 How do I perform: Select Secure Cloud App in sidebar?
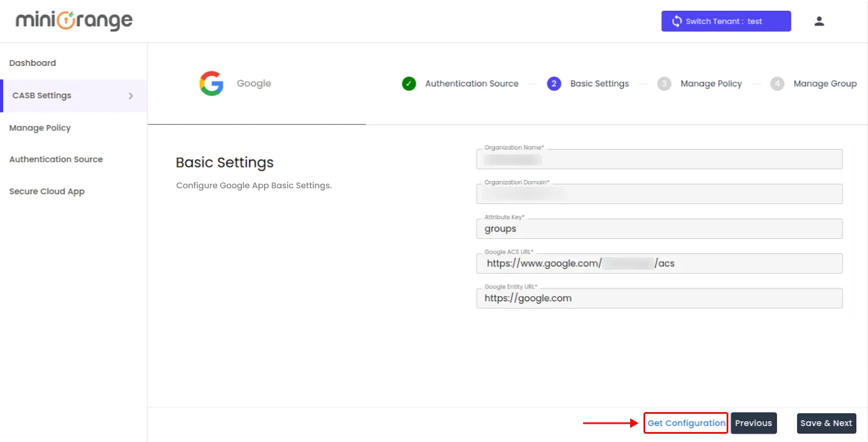coord(47,191)
